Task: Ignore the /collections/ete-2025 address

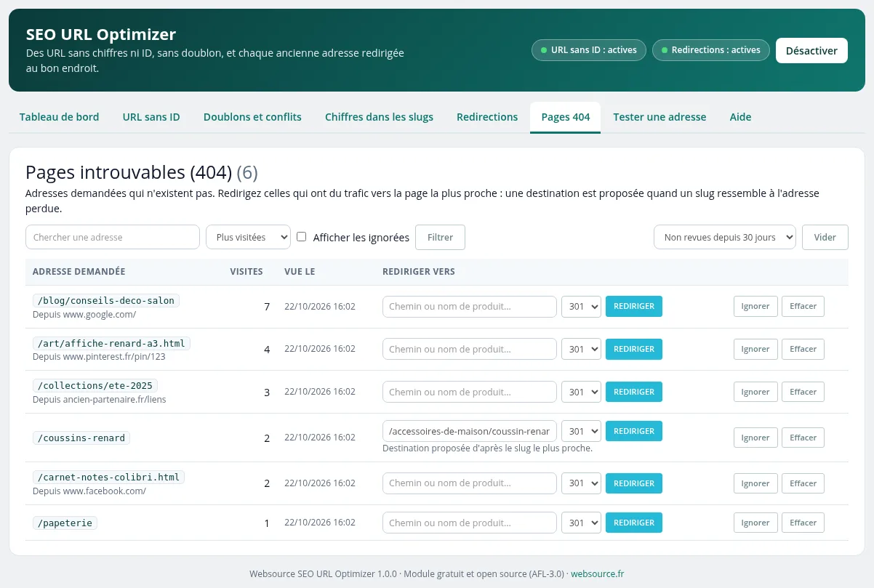Action: pos(755,392)
